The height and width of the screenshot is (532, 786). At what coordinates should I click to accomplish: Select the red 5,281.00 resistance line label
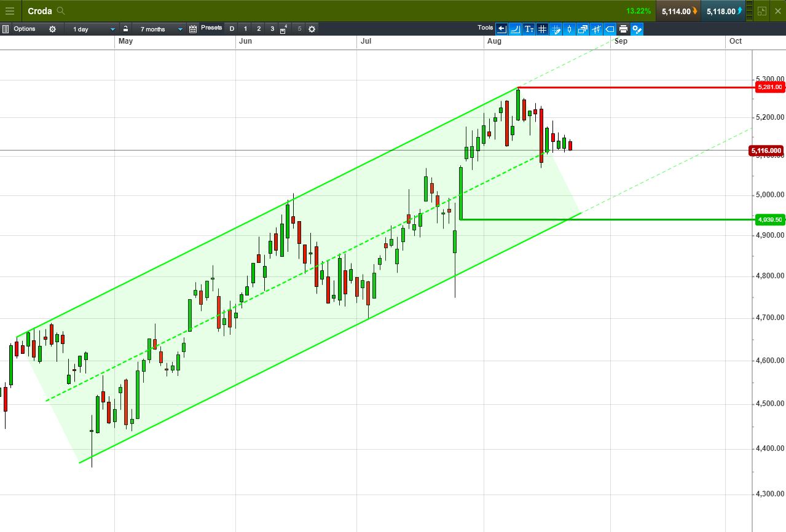coord(770,87)
